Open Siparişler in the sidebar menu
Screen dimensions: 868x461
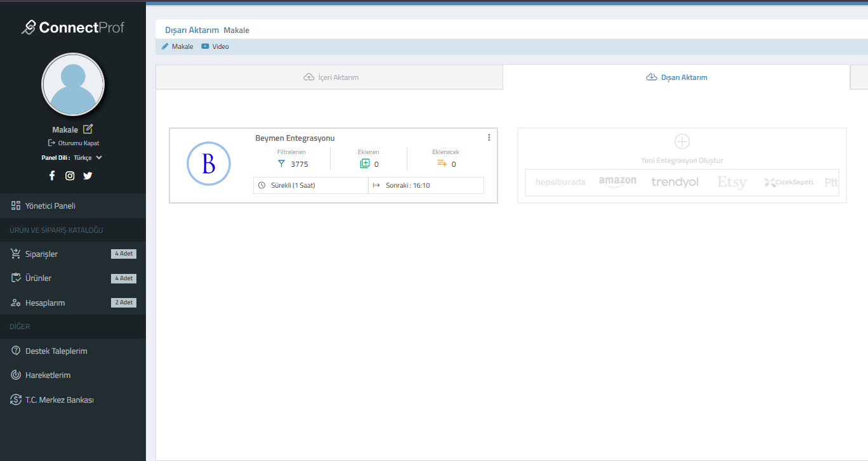pos(41,254)
